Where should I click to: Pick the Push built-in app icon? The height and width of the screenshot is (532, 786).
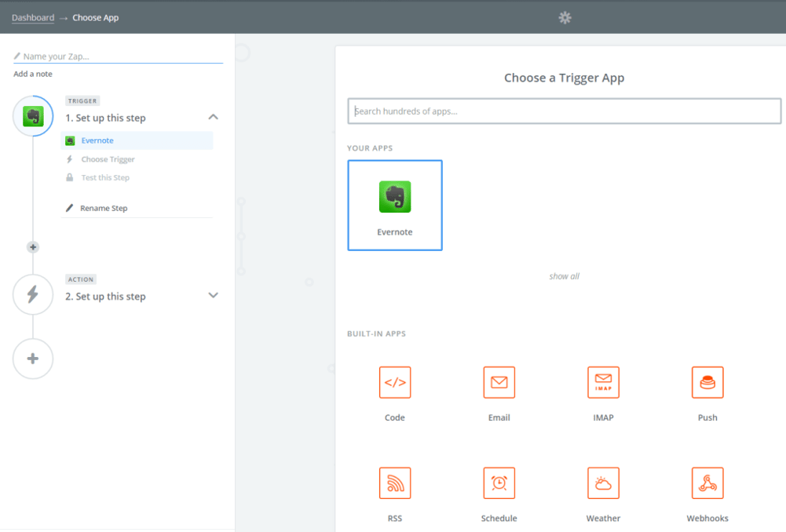click(x=707, y=382)
